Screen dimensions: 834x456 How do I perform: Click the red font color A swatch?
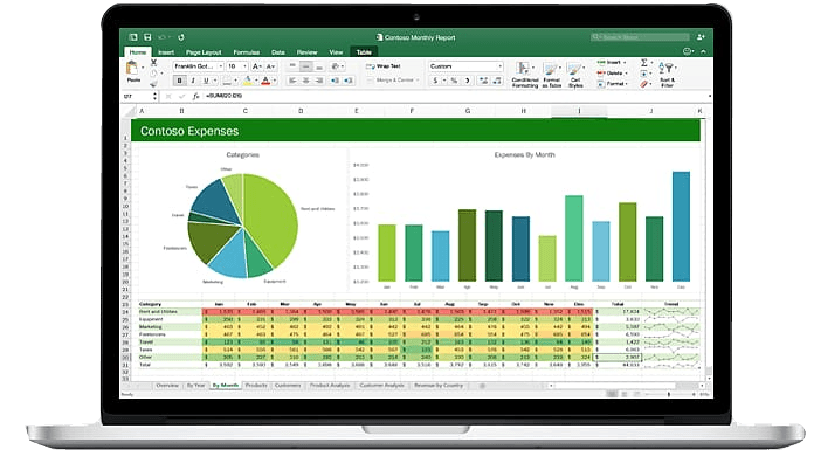pos(265,81)
